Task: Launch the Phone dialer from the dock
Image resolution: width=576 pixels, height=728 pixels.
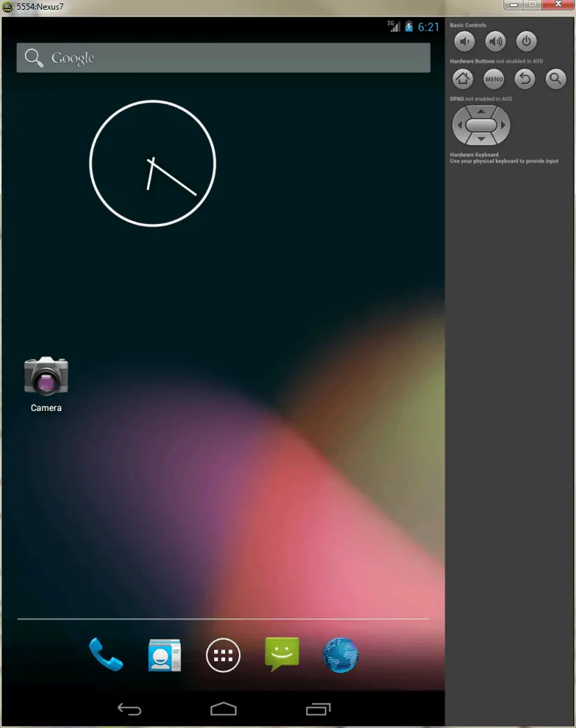Action: (x=106, y=655)
